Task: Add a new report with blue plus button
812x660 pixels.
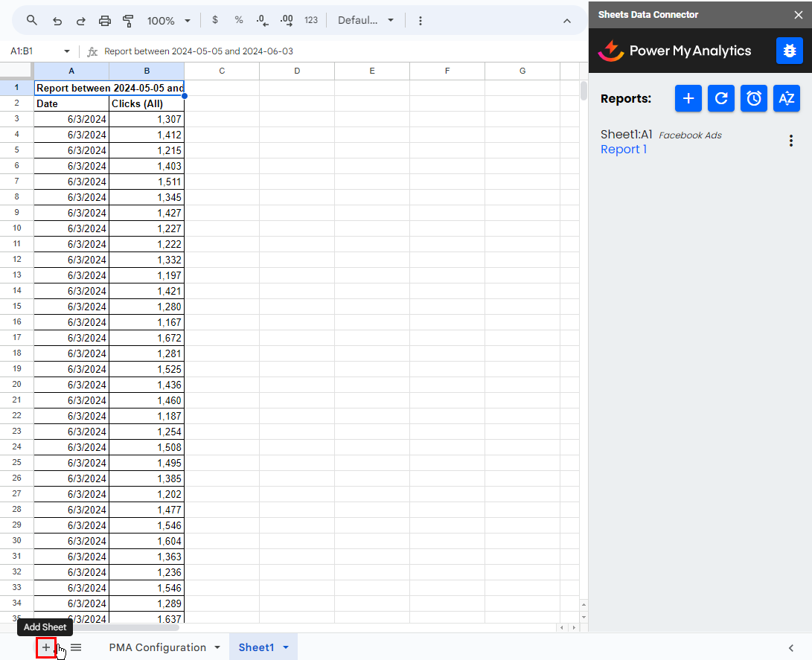Action: pos(688,98)
